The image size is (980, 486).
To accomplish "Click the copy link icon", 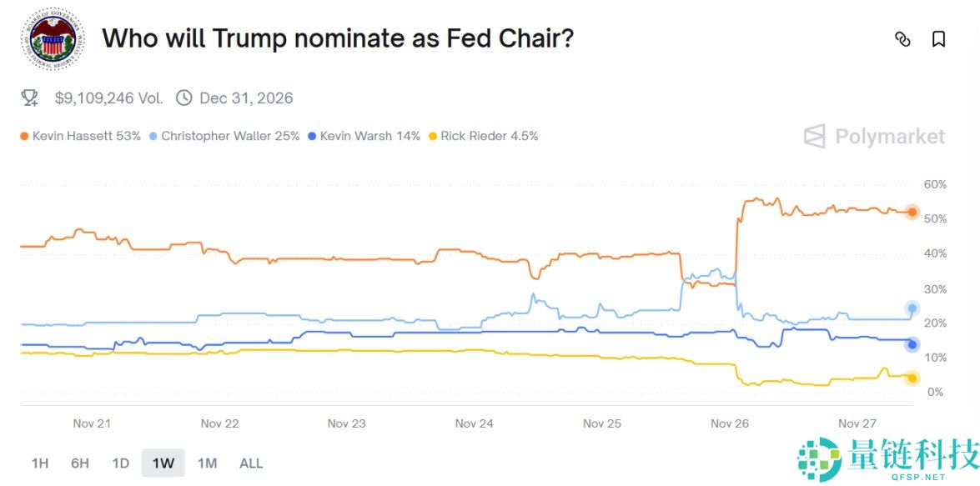I will pos(902,39).
